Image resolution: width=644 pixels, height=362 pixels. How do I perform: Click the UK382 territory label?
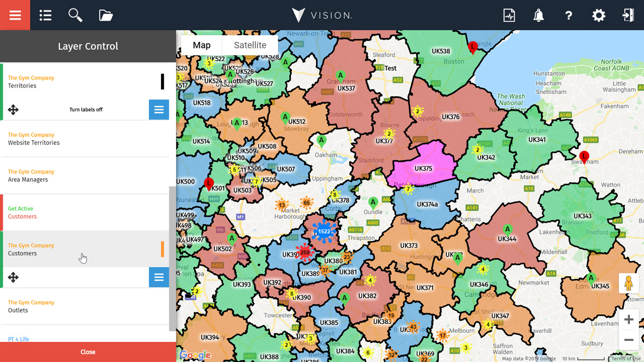367,296
